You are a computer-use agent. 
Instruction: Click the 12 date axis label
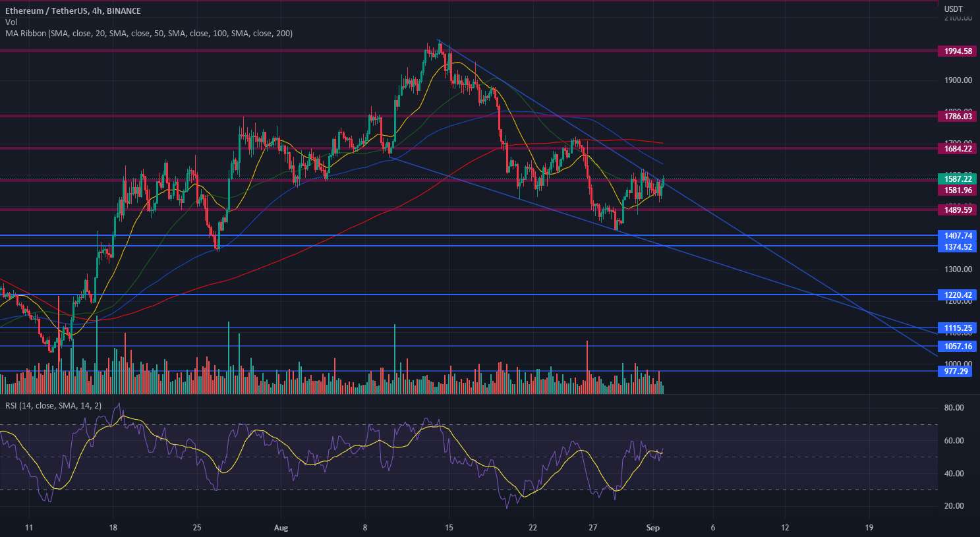785,528
